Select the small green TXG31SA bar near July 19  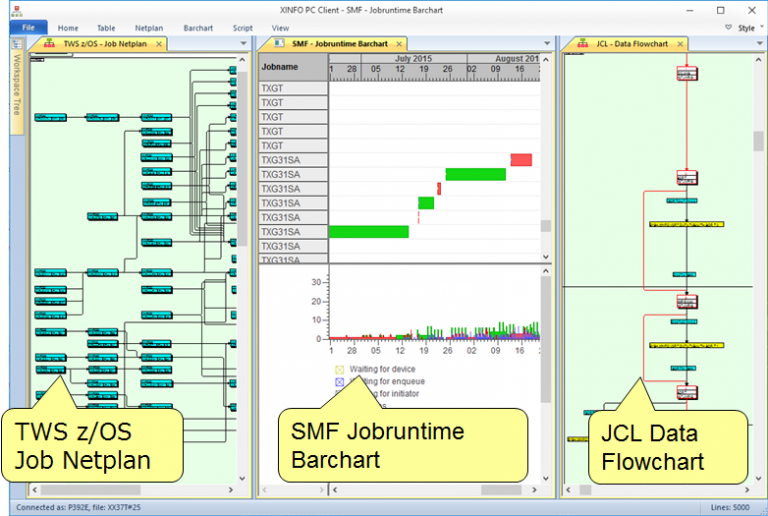coord(426,203)
